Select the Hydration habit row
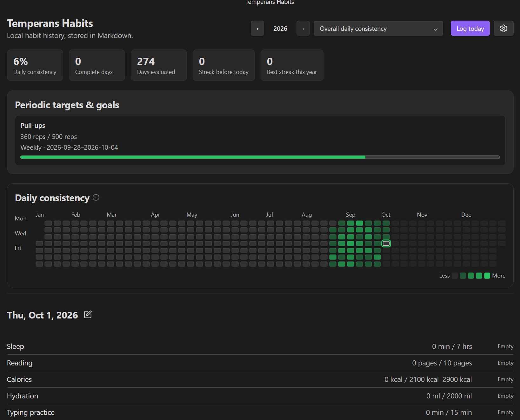520x420 pixels. click(260, 396)
